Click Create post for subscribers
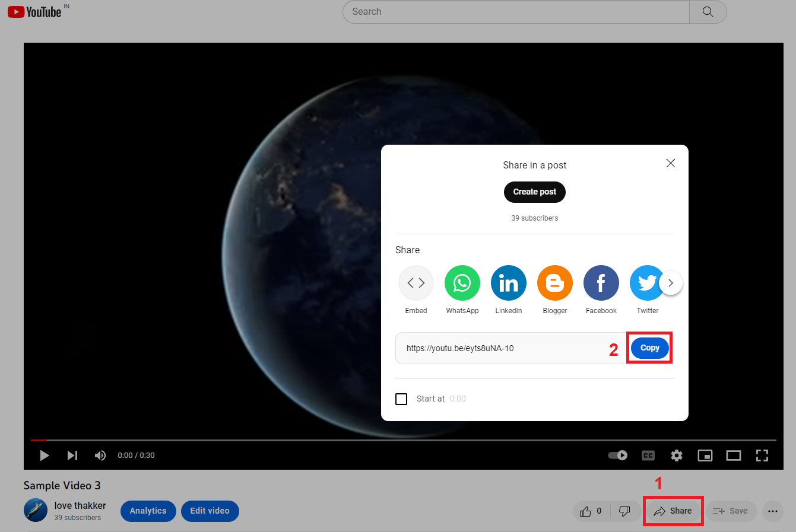The height and width of the screenshot is (532, 796). [x=534, y=192]
